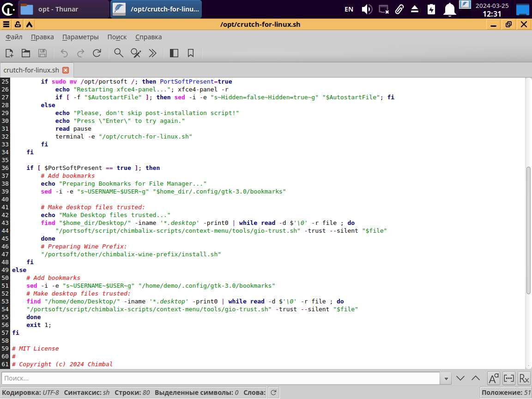The height and width of the screenshot is (399, 532).
Task: Enable regular expression search
Action: pos(524,378)
